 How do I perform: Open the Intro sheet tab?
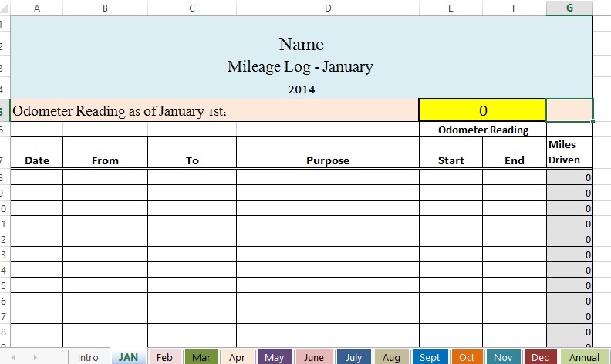88,357
